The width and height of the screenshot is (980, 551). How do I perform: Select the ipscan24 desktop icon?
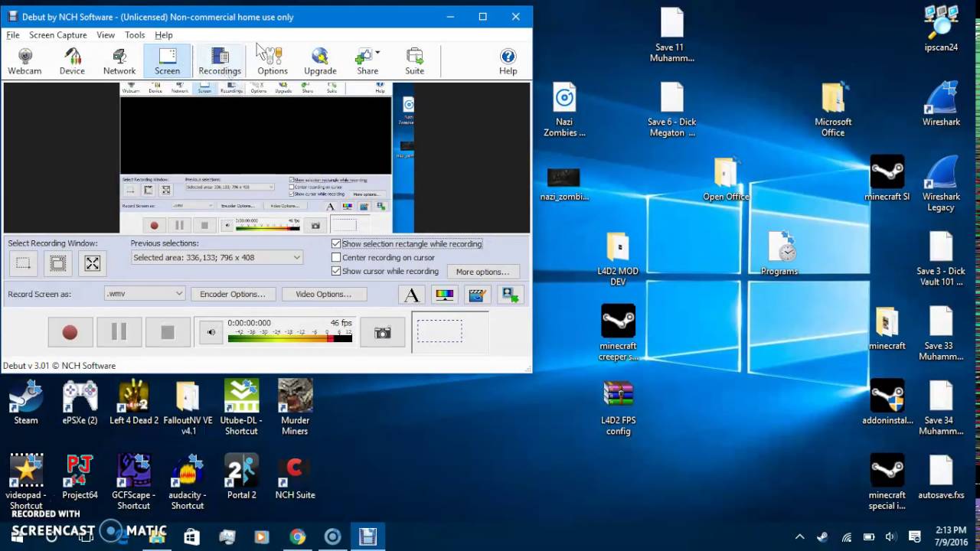941,29
